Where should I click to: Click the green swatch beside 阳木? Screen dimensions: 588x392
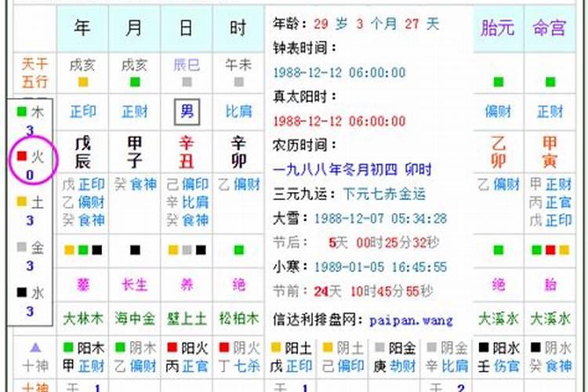coord(68,347)
